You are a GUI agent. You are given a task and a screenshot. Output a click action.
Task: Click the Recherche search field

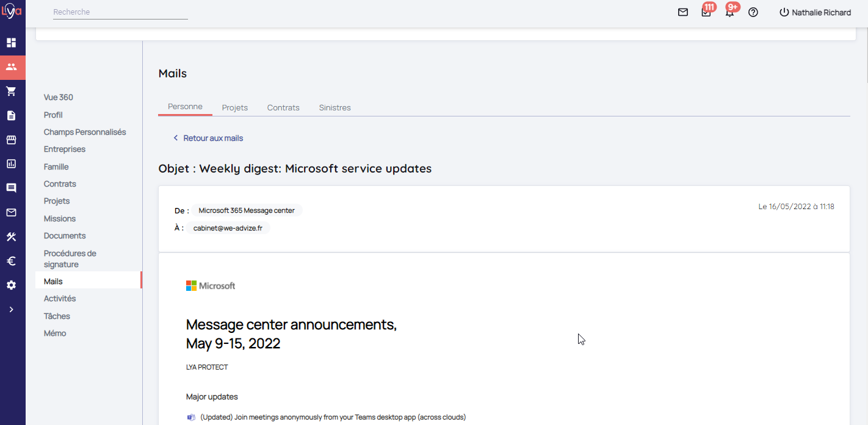(x=120, y=12)
